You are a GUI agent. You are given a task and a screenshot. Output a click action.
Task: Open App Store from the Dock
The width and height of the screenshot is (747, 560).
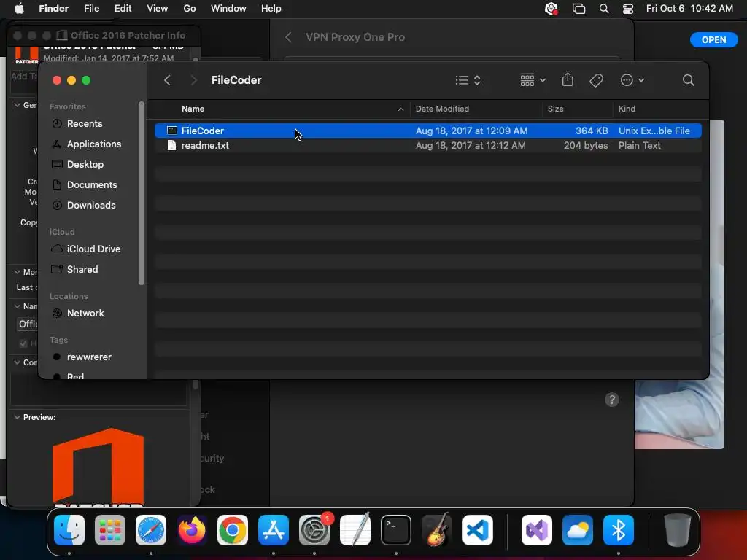274,530
